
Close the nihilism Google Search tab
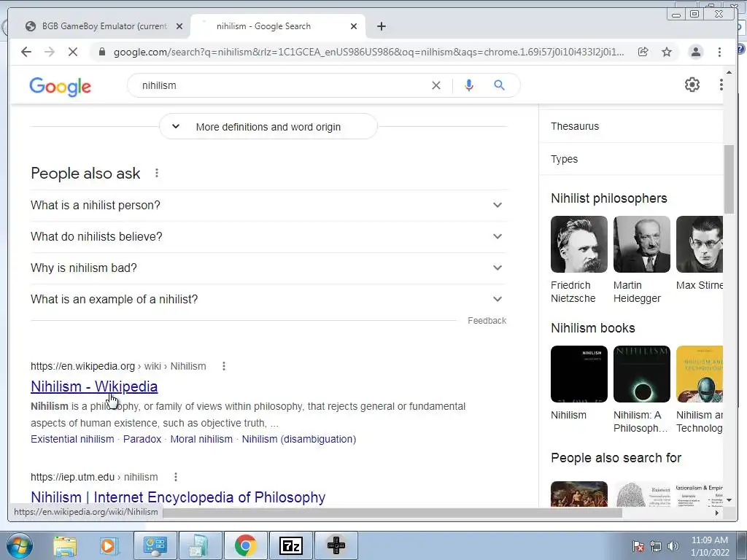354,26
